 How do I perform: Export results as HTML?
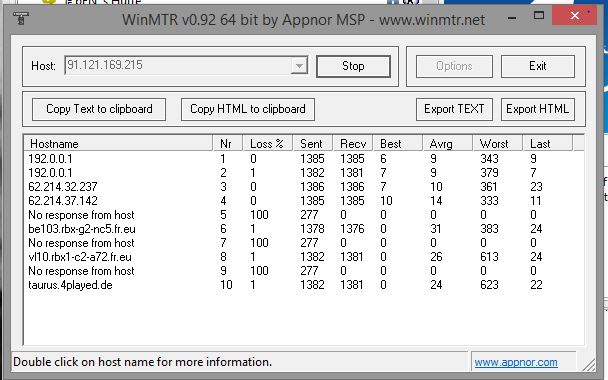tap(537, 109)
